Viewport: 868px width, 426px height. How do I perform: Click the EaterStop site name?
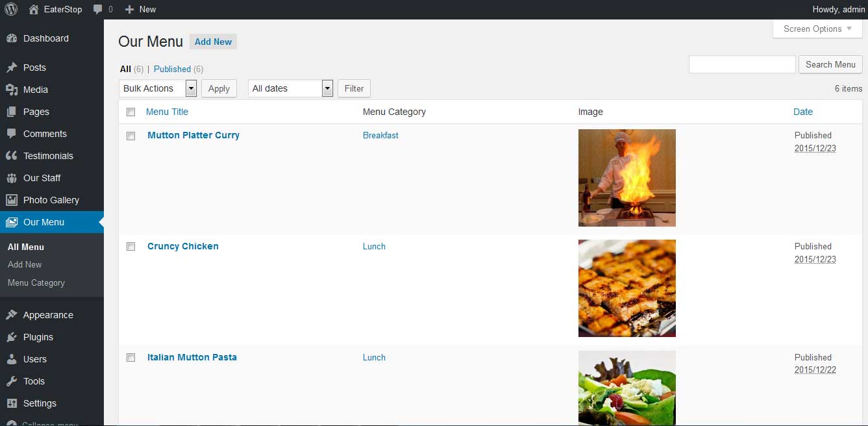[63, 9]
